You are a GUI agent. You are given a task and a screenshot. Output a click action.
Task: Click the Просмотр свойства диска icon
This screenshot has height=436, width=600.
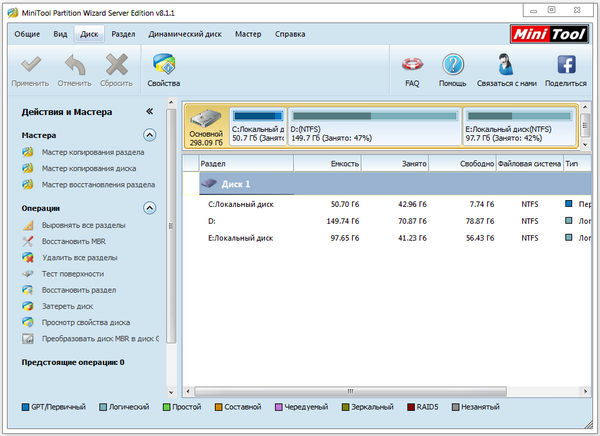(x=28, y=322)
